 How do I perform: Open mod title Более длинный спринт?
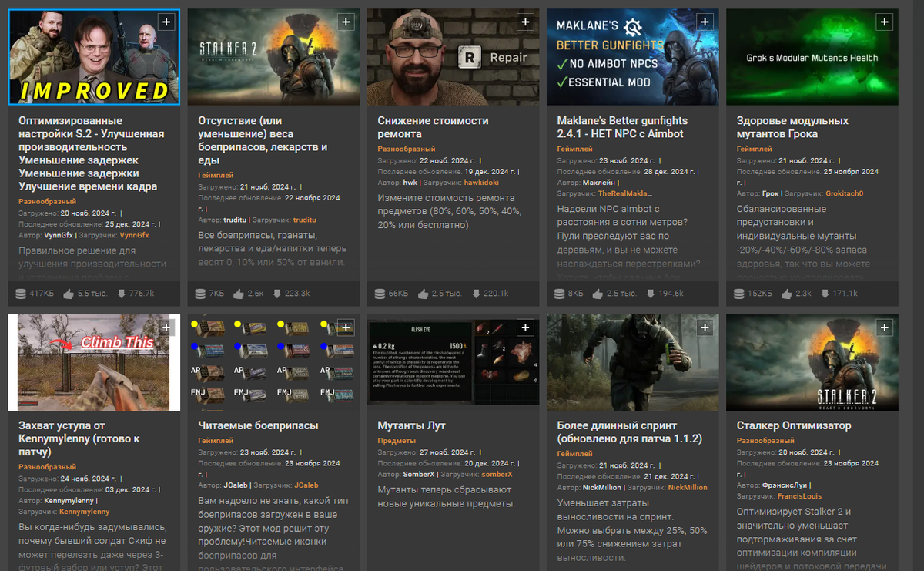[x=629, y=432]
